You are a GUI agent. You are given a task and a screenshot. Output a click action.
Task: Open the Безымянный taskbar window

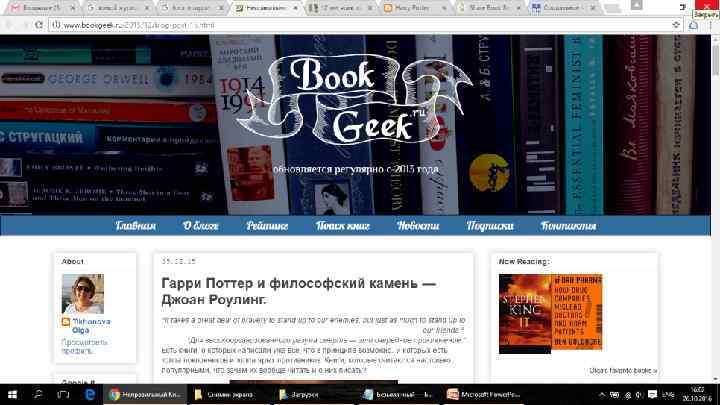[x=397, y=394]
